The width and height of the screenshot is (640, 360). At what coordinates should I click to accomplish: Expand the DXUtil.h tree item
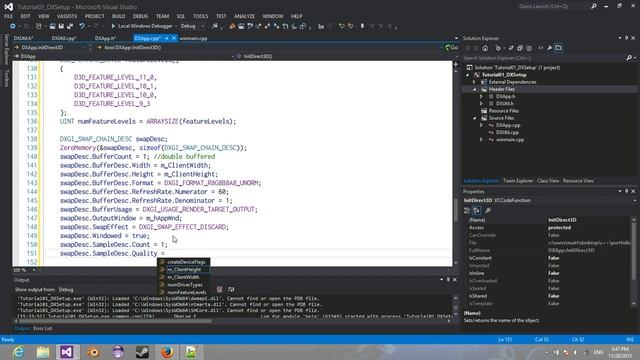pyautogui.click(x=482, y=104)
